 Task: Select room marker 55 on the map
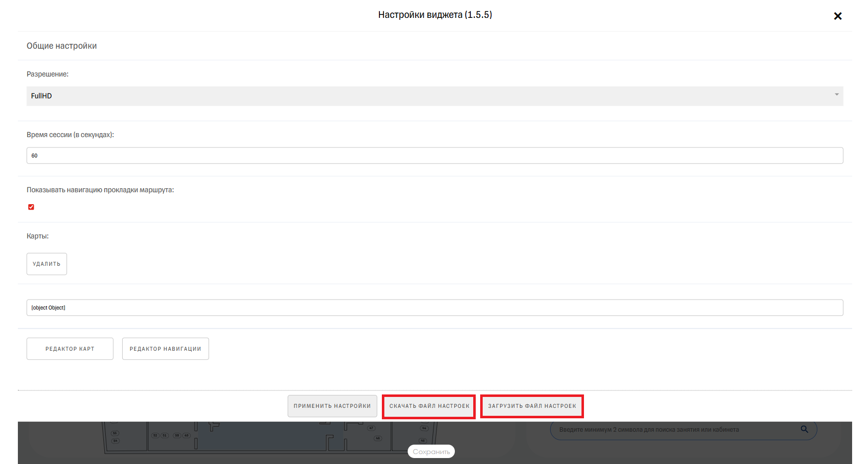pyautogui.click(x=115, y=433)
